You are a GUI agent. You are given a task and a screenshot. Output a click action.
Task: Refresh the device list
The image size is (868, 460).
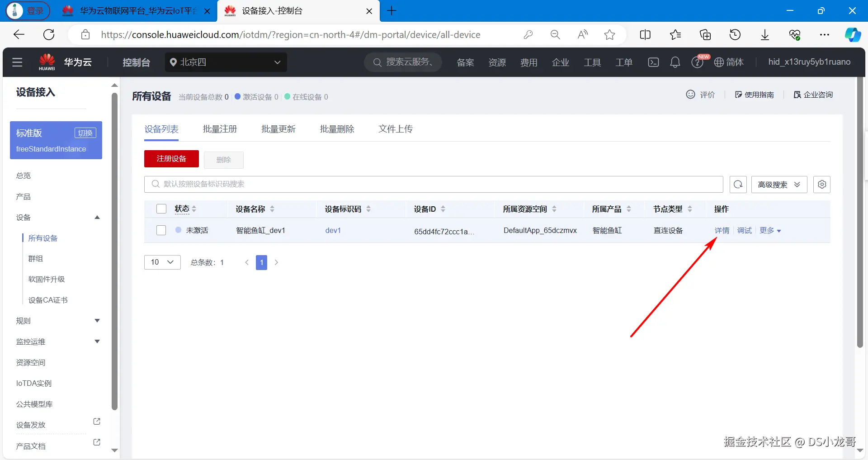click(x=738, y=185)
